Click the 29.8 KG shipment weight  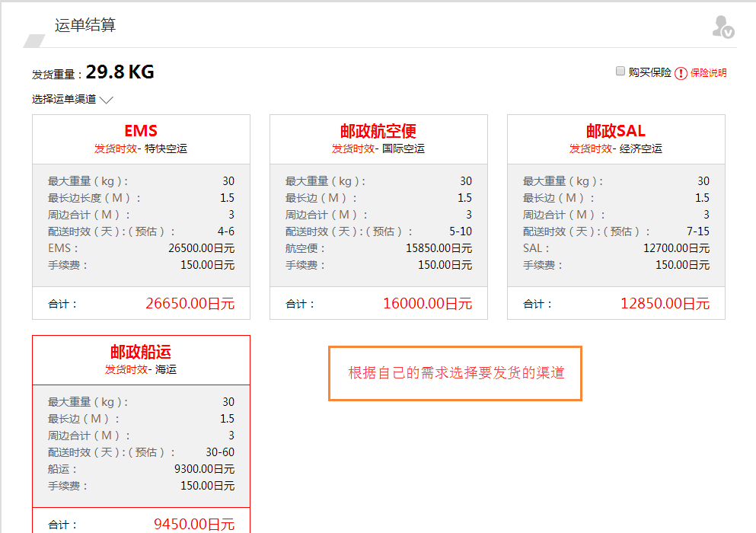120,72
